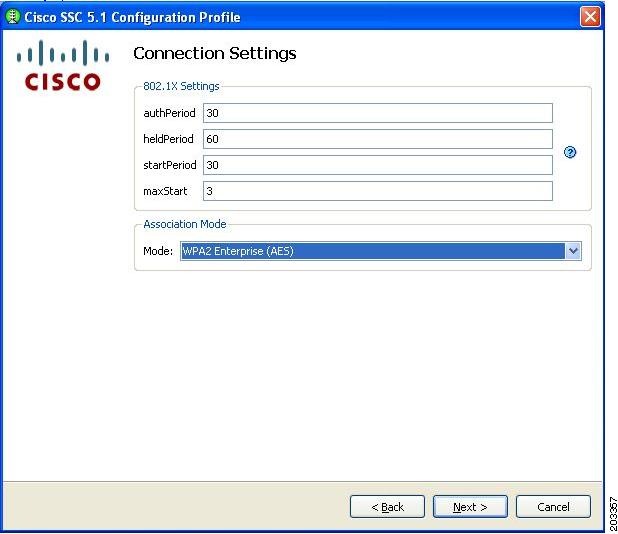Click the 802.1X Settings group label
Screen dimensions: 618x534
coord(181,86)
